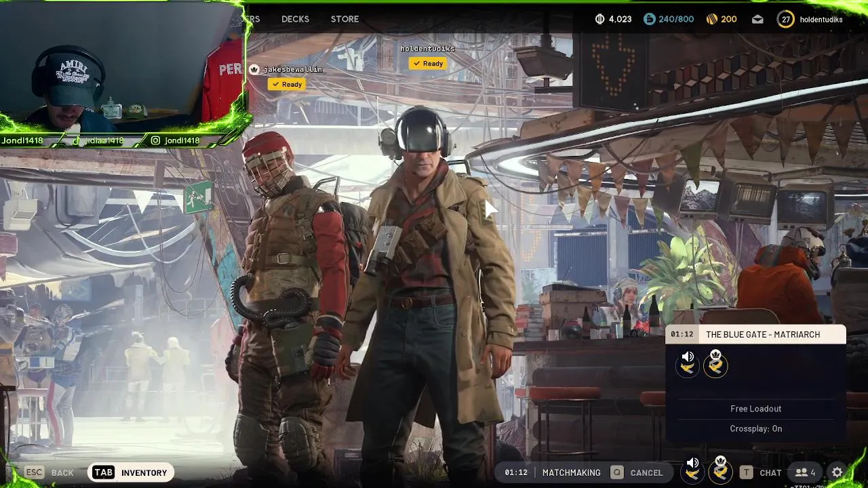Click the crown icon beside jakesbewallin
This screenshot has height=488, width=868.
pyautogui.click(x=254, y=69)
